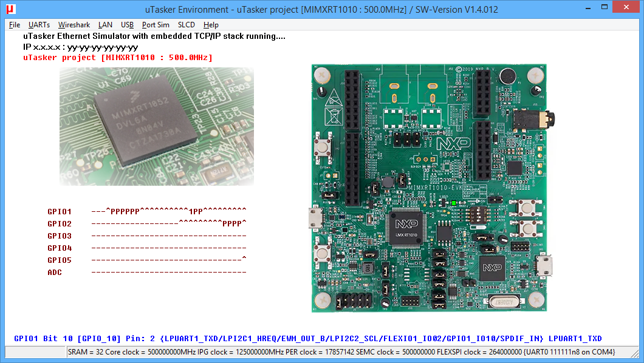Click the DIP switch block on the board

click(x=478, y=214)
